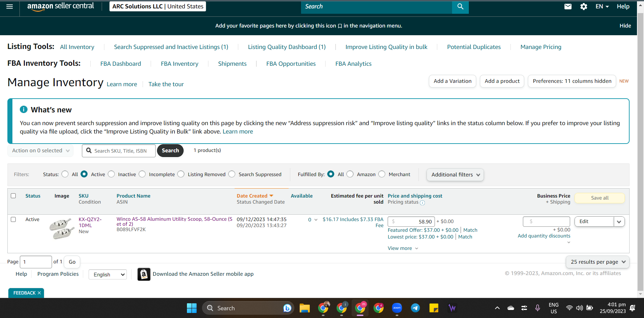Viewport: 644px width, 318px height.
Task: Open the hamburger navigation menu
Action: [x=9, y=7]
